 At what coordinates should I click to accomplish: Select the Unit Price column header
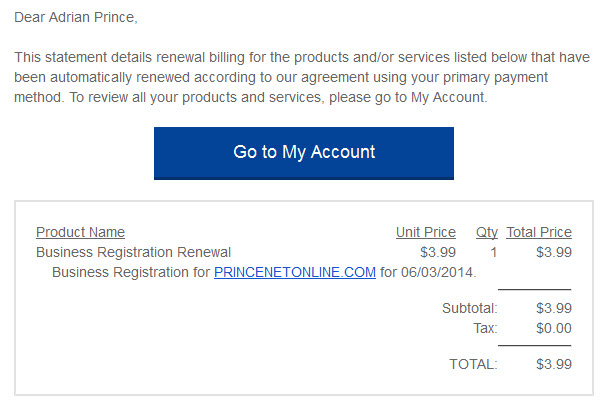426,232
